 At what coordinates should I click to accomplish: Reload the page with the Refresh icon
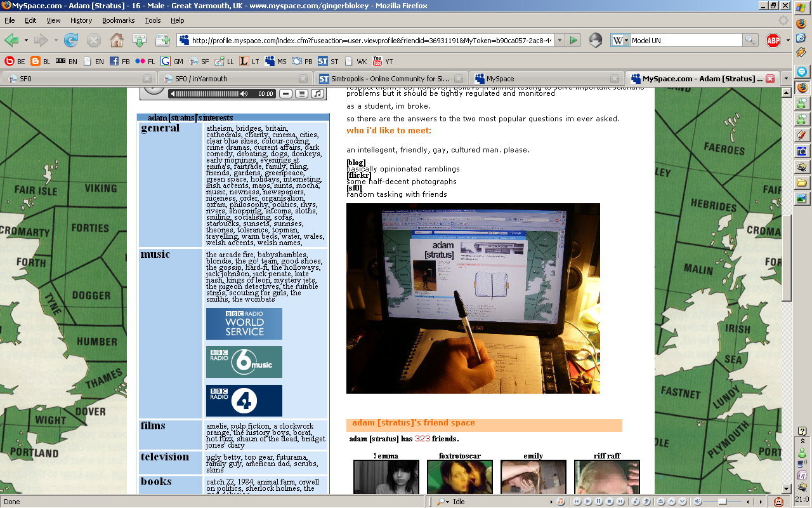click(x=71, y=41)
